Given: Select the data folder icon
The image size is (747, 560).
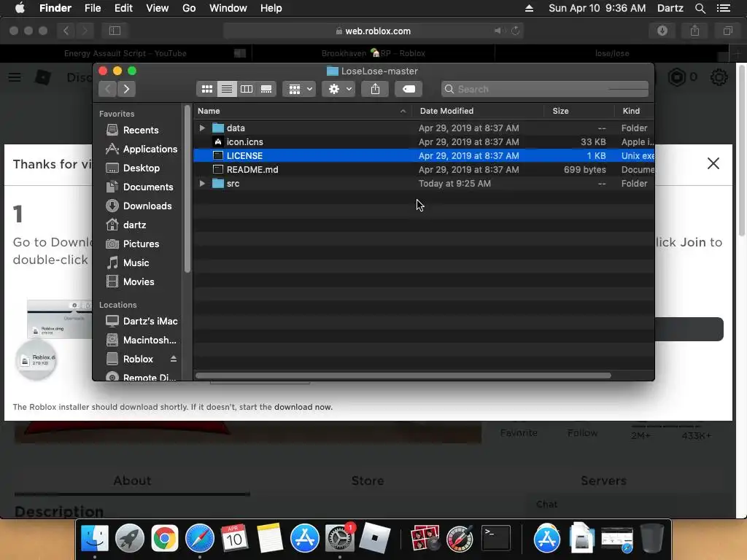Looking at the screenshot, I should [x=218, y=128].
